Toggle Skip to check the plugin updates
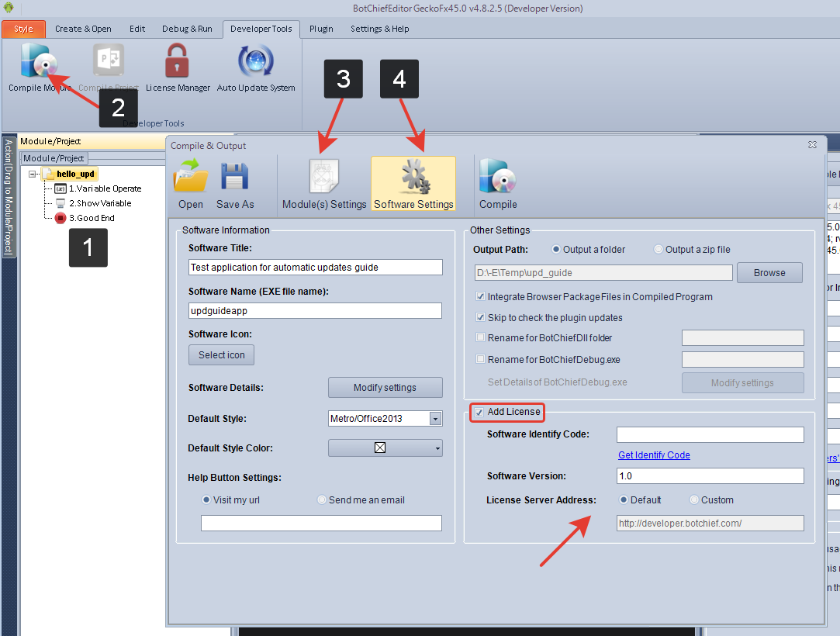 [481, 317]
